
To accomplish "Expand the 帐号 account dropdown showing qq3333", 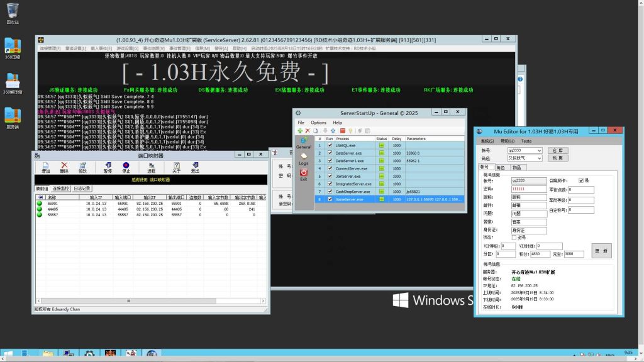I will (x=539, y=150).
